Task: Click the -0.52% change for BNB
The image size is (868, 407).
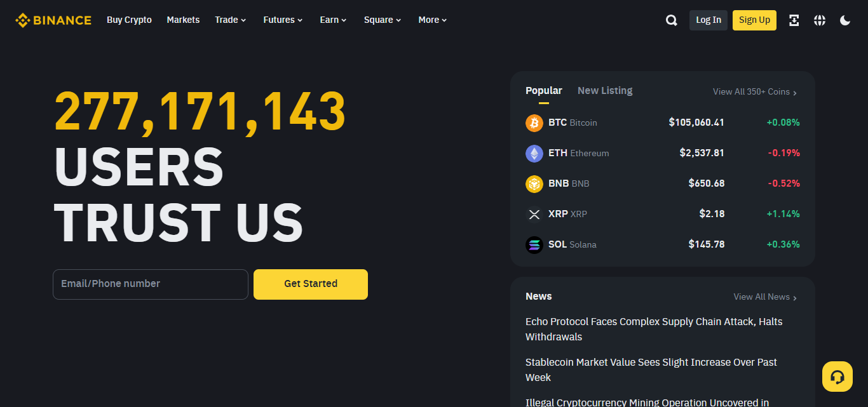Action: tap(783, 183)
